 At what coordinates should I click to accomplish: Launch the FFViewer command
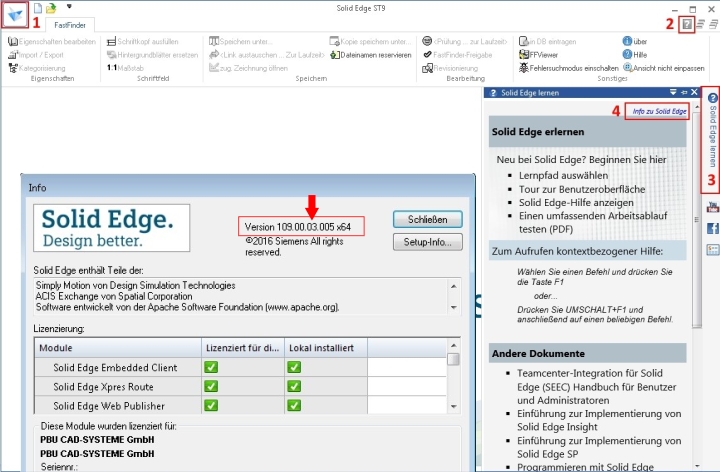tap(538, 55)
